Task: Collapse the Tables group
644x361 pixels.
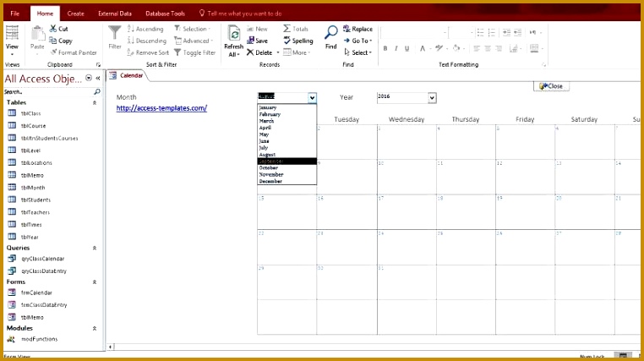Action: [x=95, y=102]
